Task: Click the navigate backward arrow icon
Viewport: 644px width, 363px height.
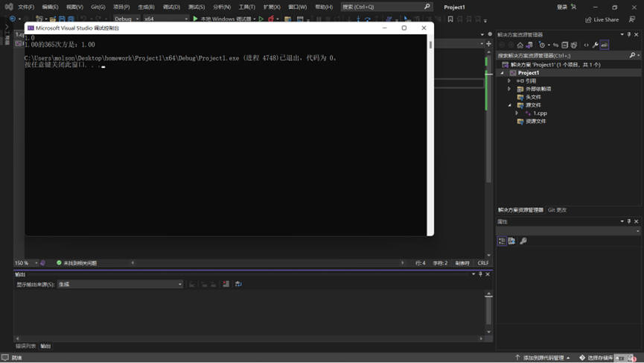Action: pyautogui.click(x=13, y=19)
